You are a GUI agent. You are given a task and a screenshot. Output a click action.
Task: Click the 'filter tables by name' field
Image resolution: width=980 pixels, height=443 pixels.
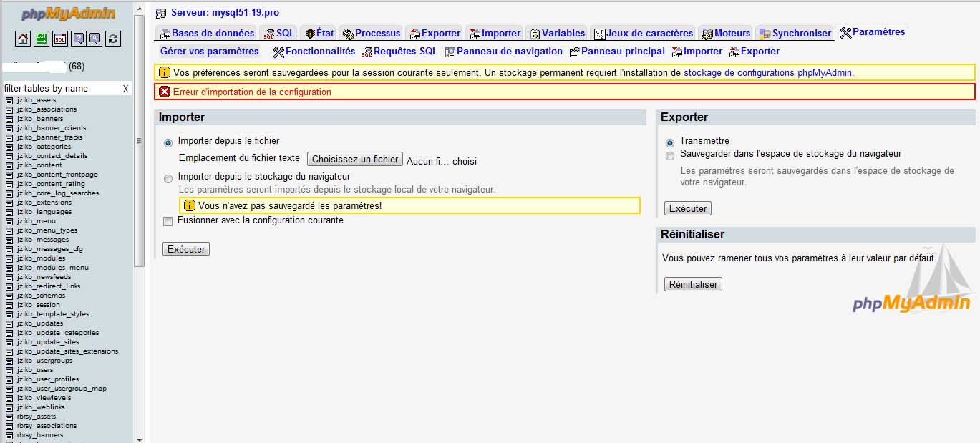click(x=60, y=89)
